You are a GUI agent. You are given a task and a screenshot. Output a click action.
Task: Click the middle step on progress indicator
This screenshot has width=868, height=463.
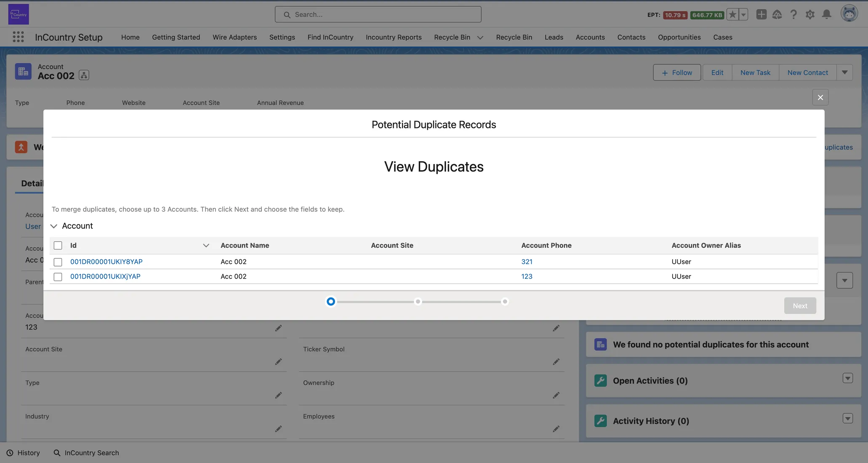coord(418,301)
